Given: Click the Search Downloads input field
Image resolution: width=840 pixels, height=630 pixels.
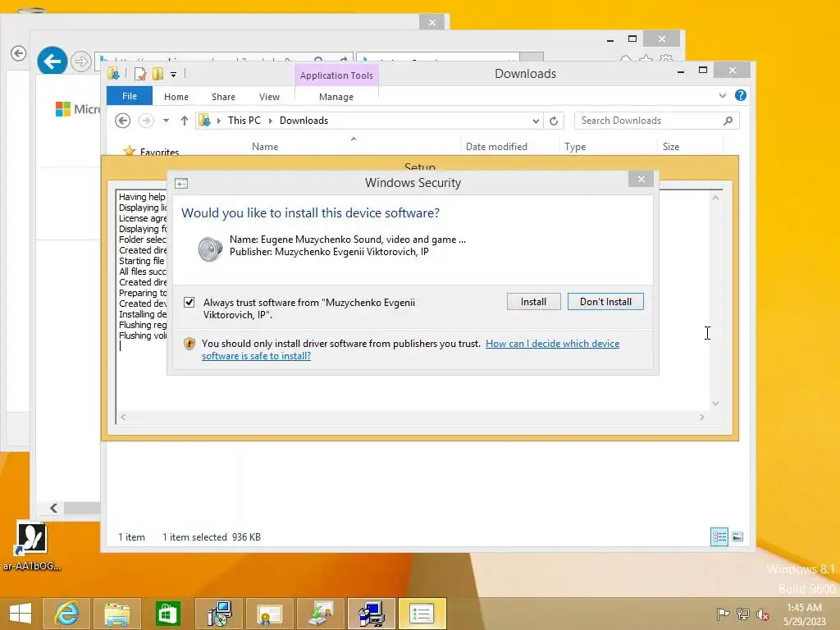Looking at the screenshot, I should (x=648, y=121).
